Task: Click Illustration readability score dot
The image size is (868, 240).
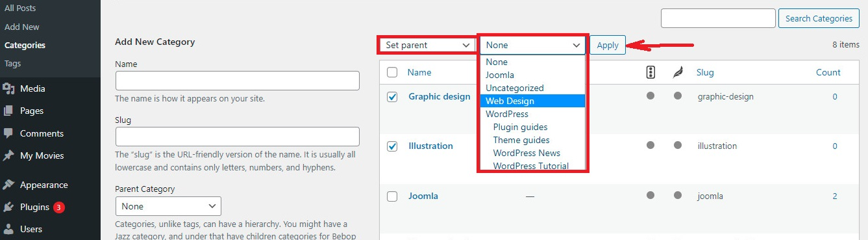Action: click(x=678, y=145)
